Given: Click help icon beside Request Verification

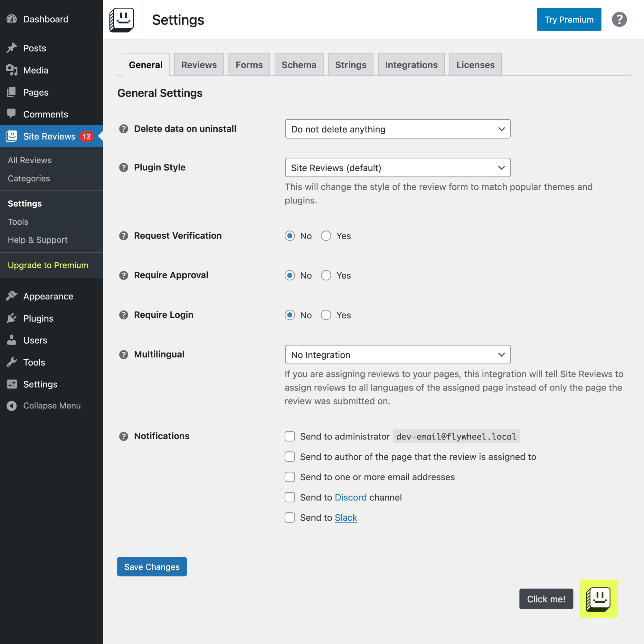Looking at the screenshot, I should coord(124,236).
